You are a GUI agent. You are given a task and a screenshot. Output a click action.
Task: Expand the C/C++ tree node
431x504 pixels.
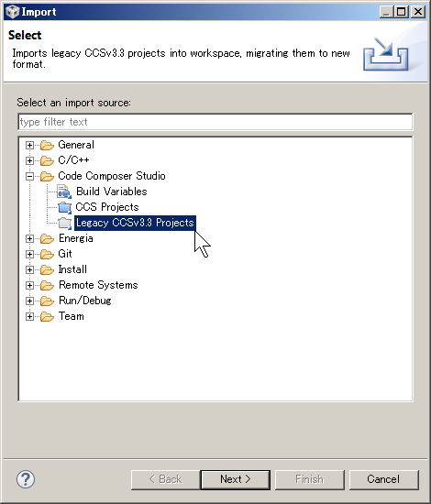coord(29,160)
